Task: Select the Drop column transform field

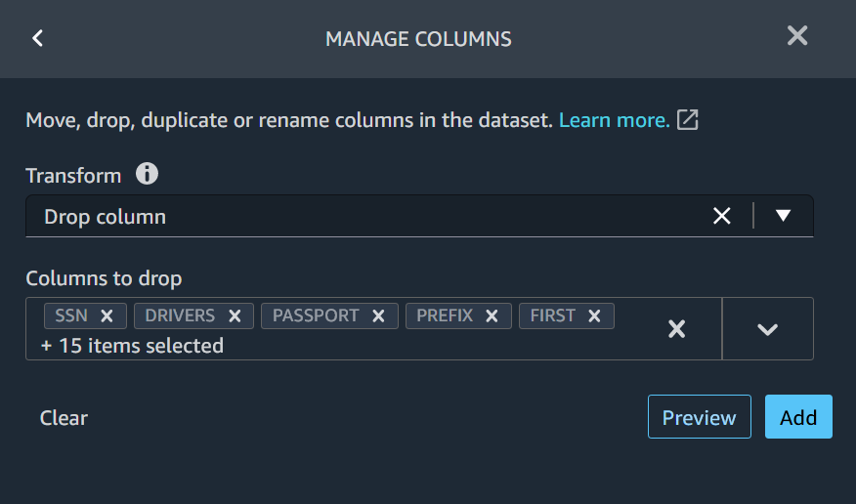Action: (x=371, y=217)
